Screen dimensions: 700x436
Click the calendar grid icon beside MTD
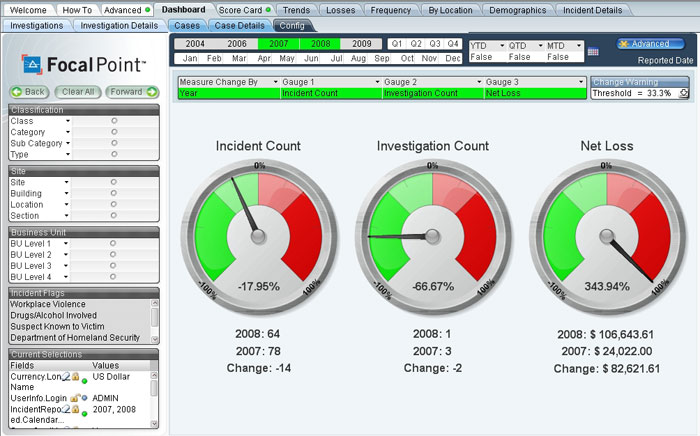(593, 50)
